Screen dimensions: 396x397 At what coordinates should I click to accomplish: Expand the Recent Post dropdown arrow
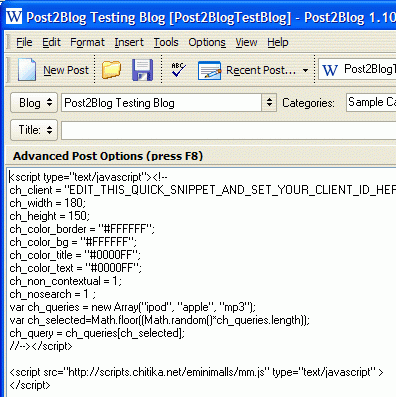click(305, 71)
